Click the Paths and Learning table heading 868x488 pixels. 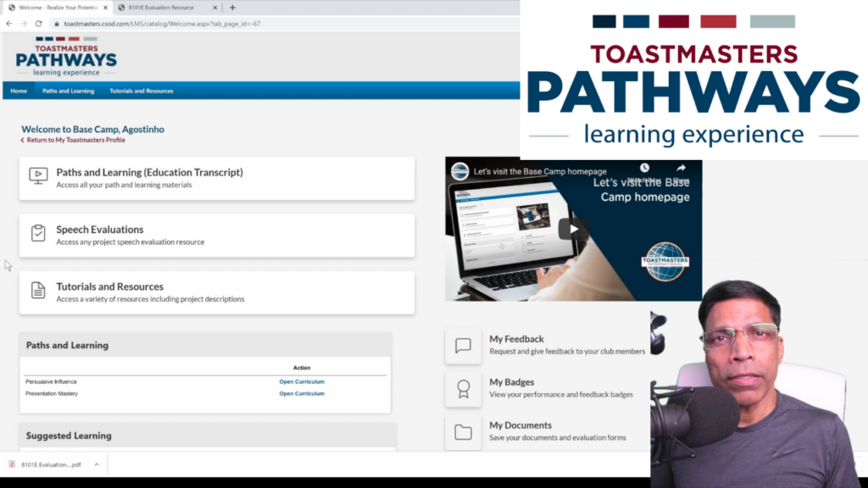(67, 346)
